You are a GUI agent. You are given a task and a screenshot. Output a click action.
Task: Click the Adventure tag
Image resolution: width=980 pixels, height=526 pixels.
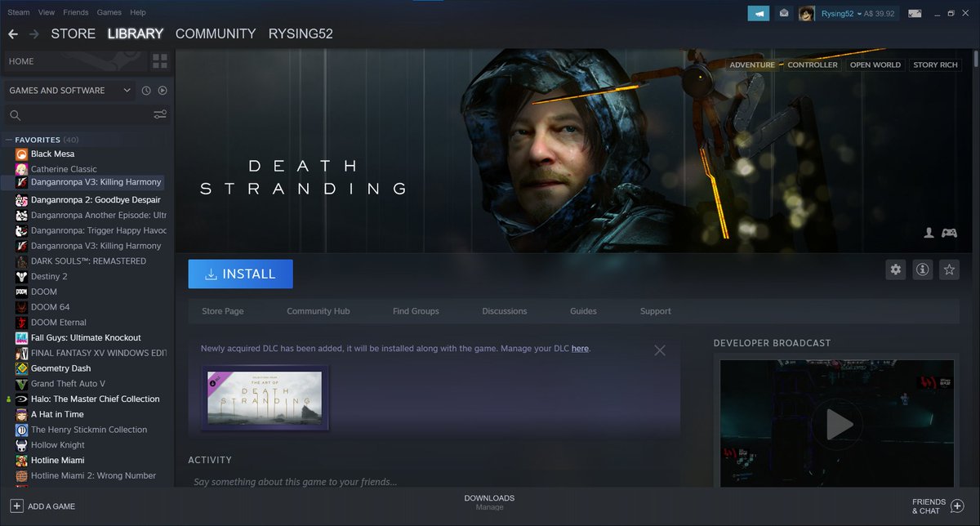[752, 65]
